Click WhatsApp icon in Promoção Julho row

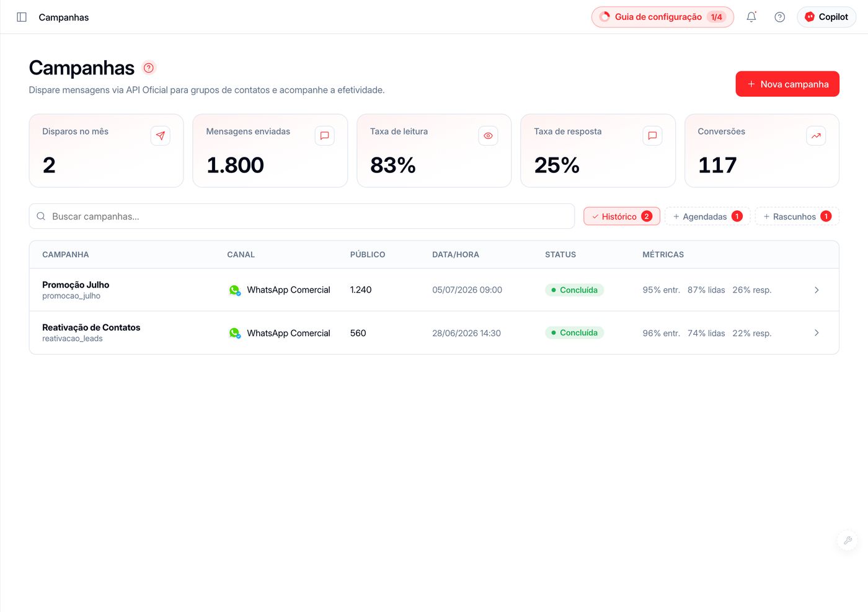pos(234,290)
